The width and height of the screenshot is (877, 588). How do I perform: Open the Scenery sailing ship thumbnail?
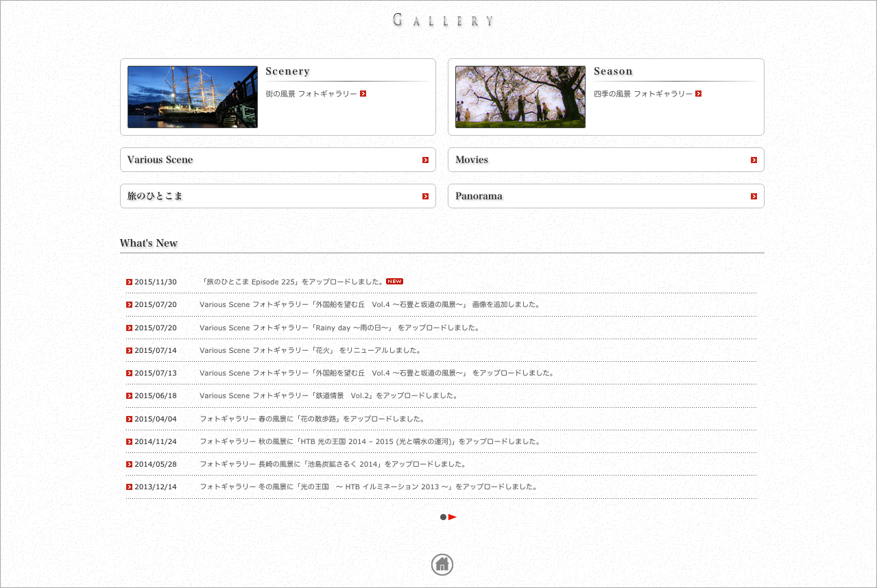[x=193, y=97]
